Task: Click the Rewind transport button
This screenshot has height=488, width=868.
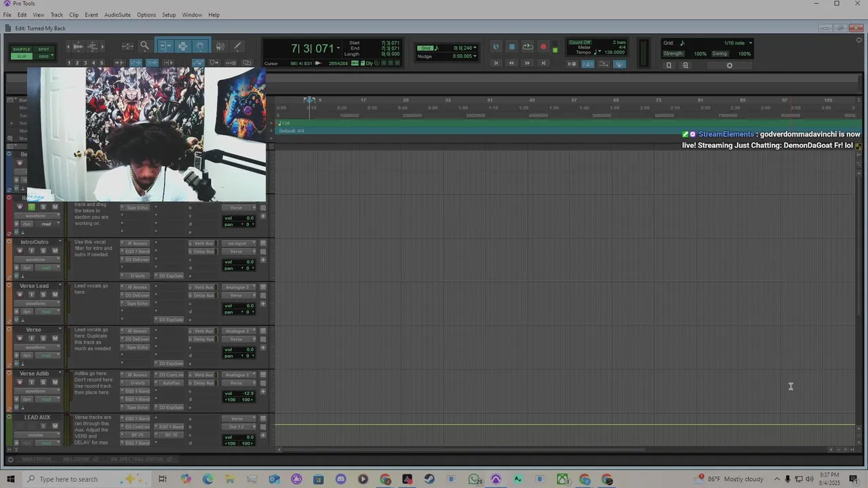Action: 511,63
